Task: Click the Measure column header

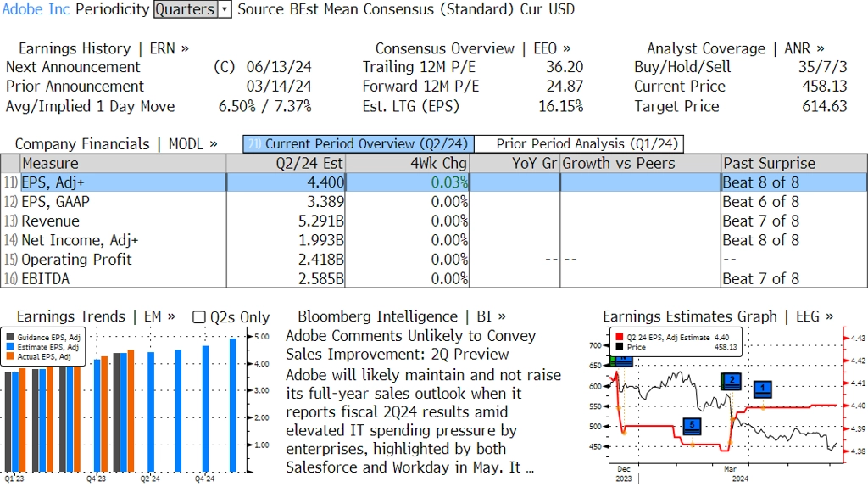Action: pyautogui.click(x=123, y=164)
